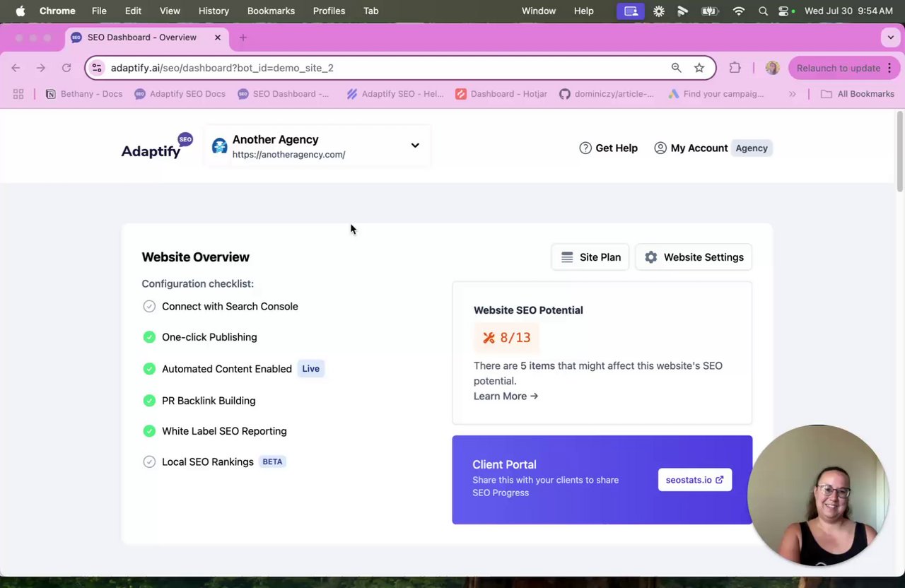Click the Client Portal heading
905x588 pixels.
tap(504, 464)
